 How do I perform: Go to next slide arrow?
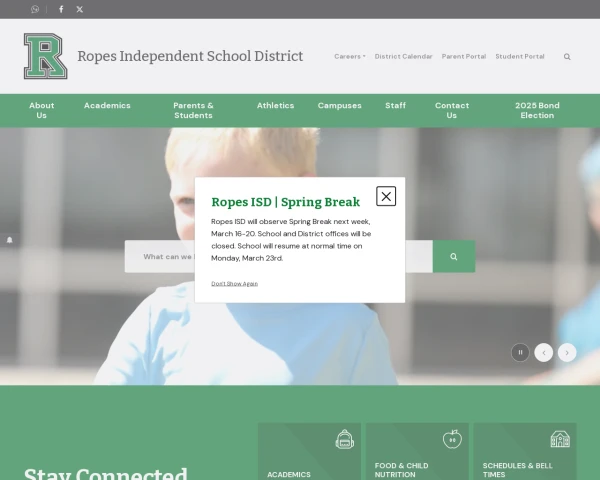[567, 353]
